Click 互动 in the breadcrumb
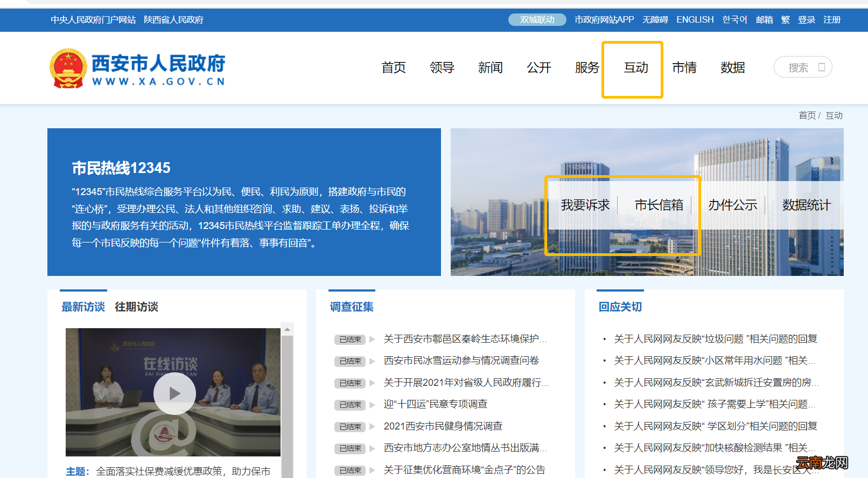The width and height of the screenshot is (868, 478). (x=834, y=115)
